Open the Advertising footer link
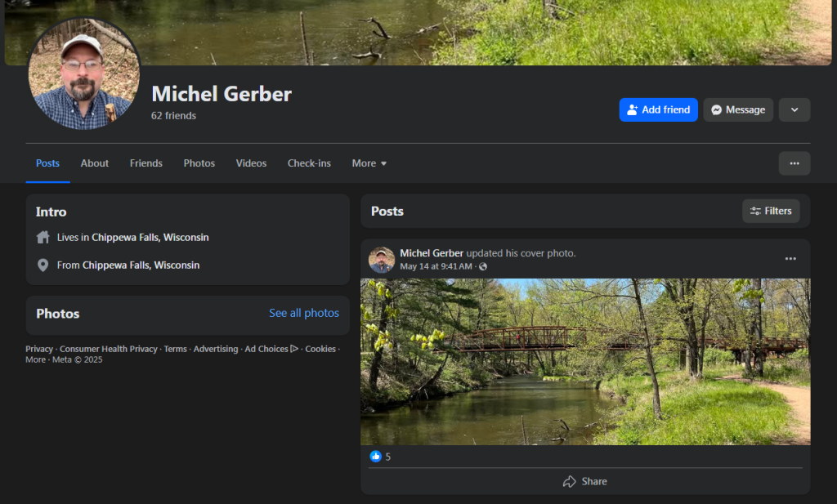 click(216, 349)
